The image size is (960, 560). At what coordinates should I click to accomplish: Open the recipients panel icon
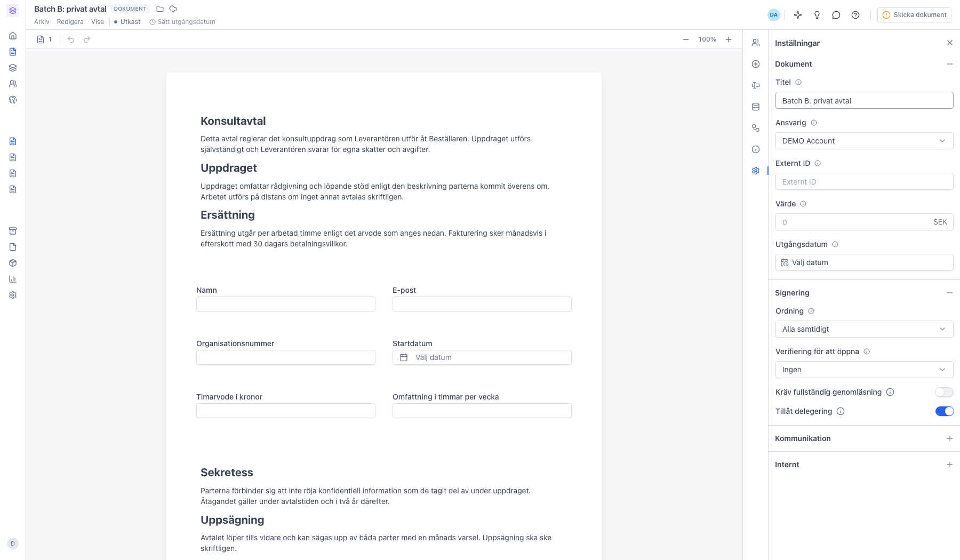point(756,43)
